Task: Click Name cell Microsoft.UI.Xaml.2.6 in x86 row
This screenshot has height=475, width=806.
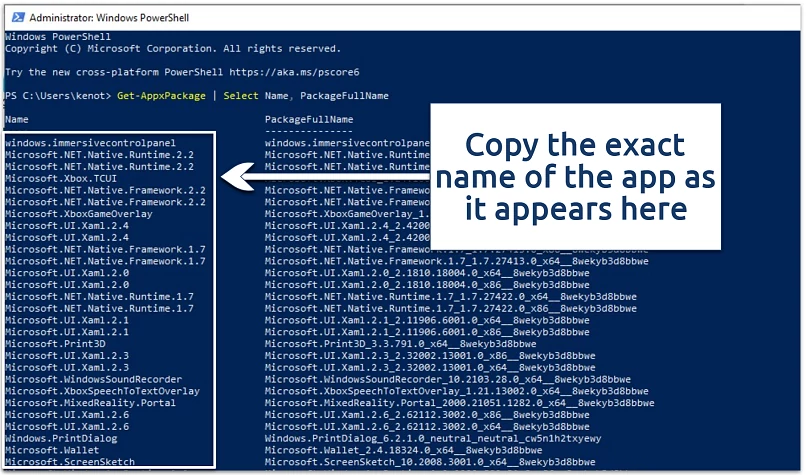Action: click(67, 415)
